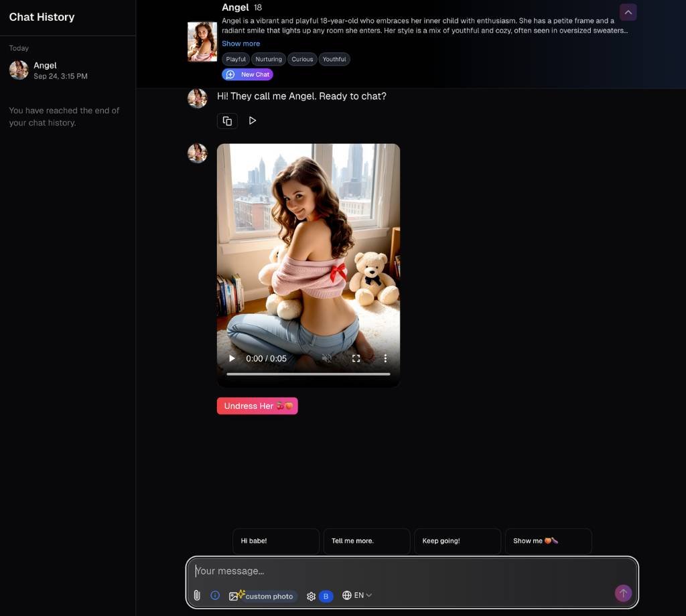686x616 pixels.
Task: Click the info icon in the message bar
Action: [x=215, y=595]
